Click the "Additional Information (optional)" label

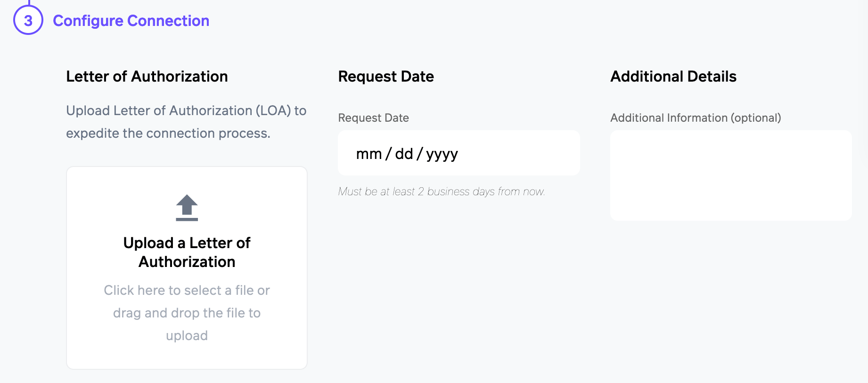[696, 118]
